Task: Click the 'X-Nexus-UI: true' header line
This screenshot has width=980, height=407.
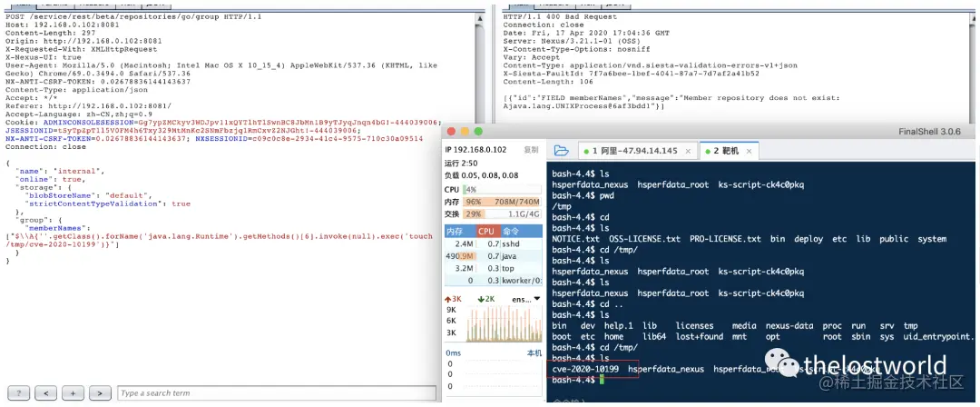Action: click(44, 57)
